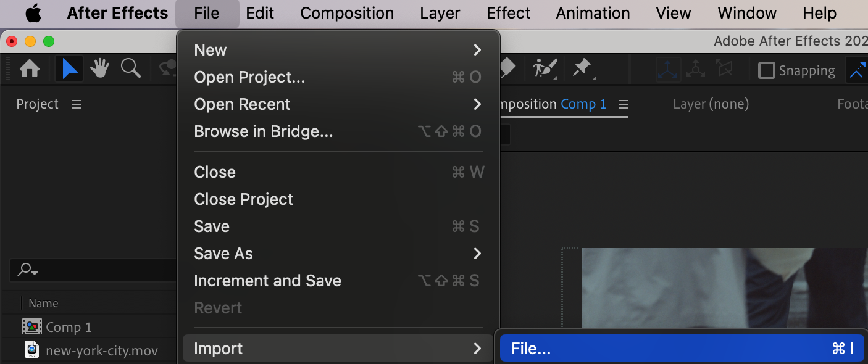Viewport: 868px width, 364px height.
Task: Select the Hand tool
Action: click(99, 69)
